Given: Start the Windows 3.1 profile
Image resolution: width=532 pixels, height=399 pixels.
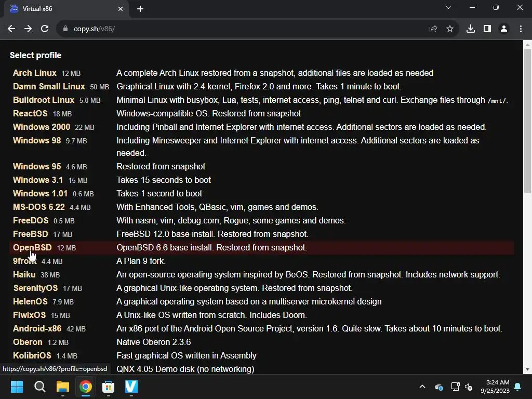Looking at the screenshot, I should [x=38, y=180].
